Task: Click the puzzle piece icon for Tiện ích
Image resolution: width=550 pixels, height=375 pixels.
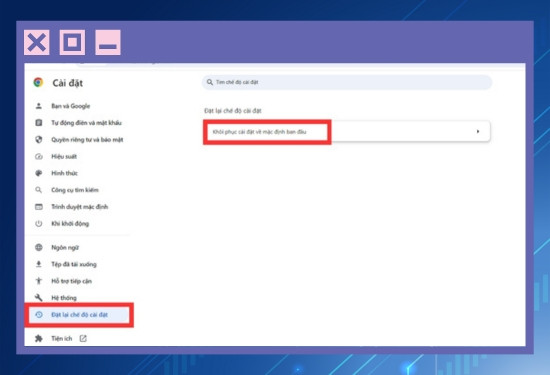Action: click(39, 338)
